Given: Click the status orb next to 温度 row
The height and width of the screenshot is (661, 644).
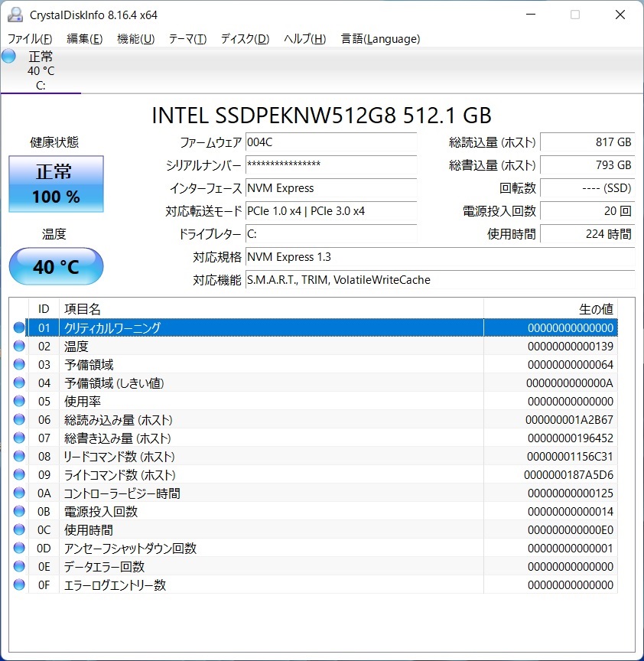Looking at the screenshot, I should click(19, 347).
